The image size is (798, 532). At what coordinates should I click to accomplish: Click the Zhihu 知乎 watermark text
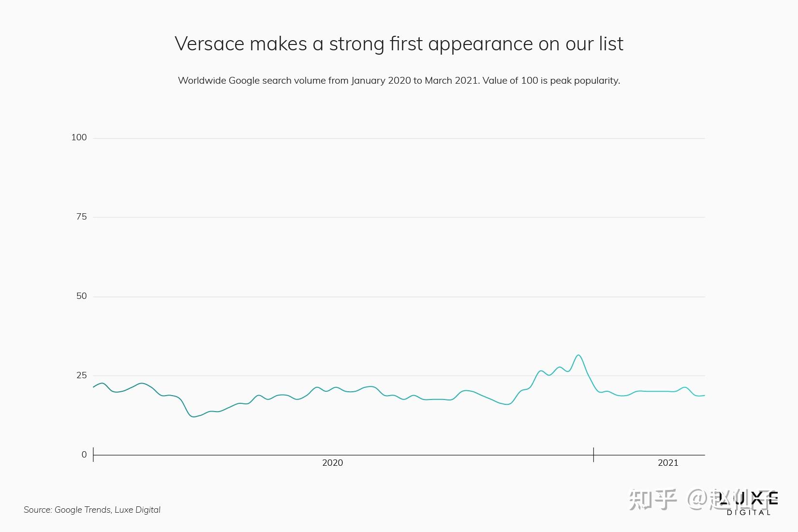pos(653,500)
